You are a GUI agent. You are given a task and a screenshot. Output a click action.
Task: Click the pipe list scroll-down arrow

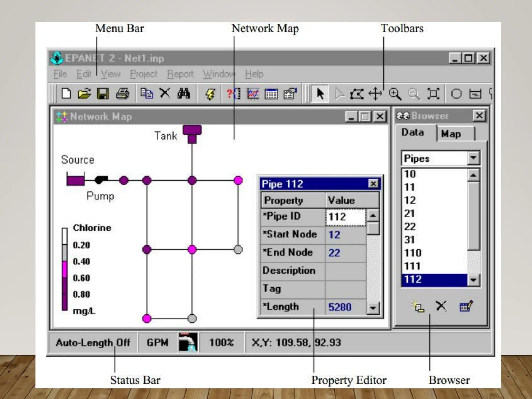pos(473,280)
